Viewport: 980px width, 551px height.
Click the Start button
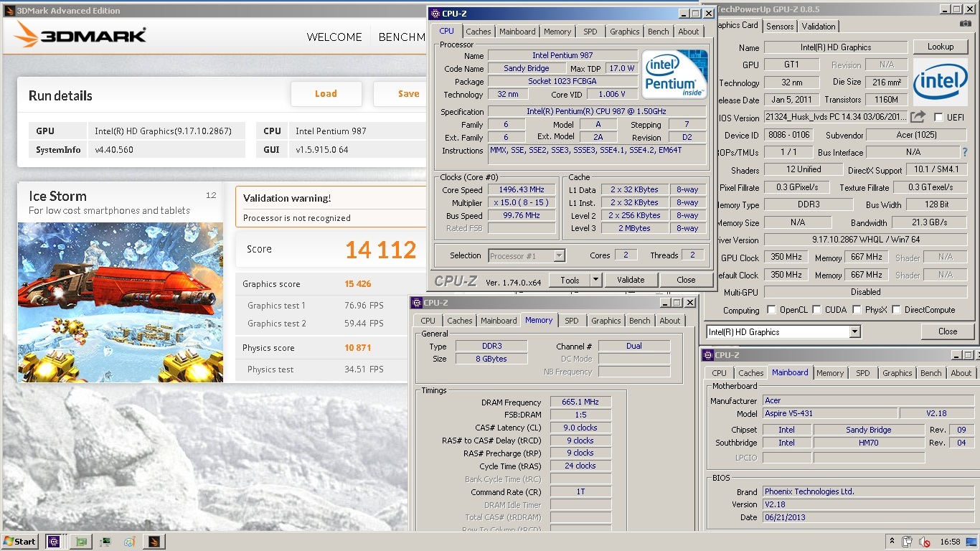point(19,542)
